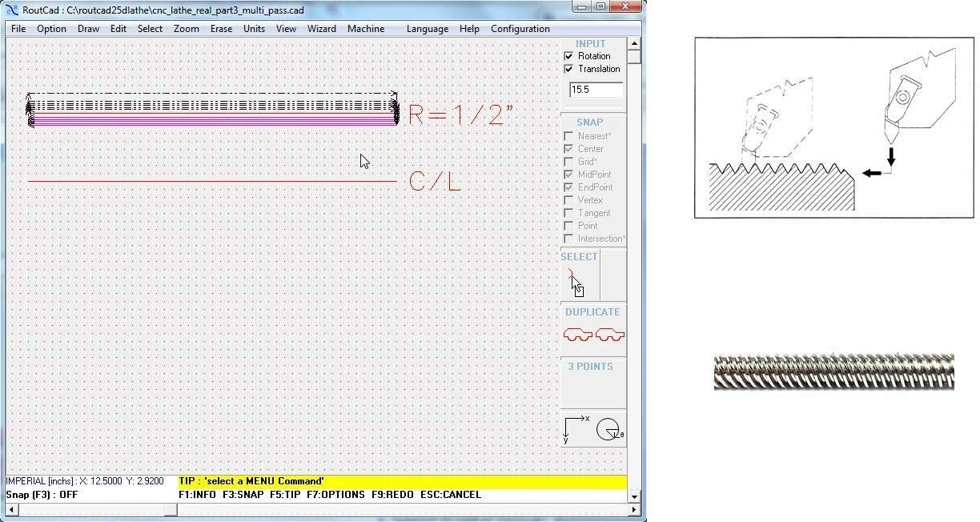Click the SNAP panel heading

(589, 122)
